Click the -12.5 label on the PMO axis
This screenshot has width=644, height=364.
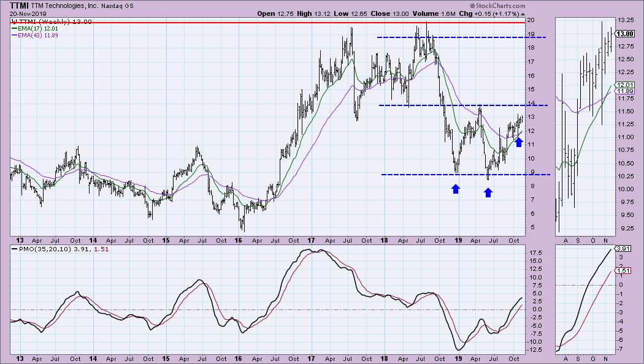(x=534, y=350)
